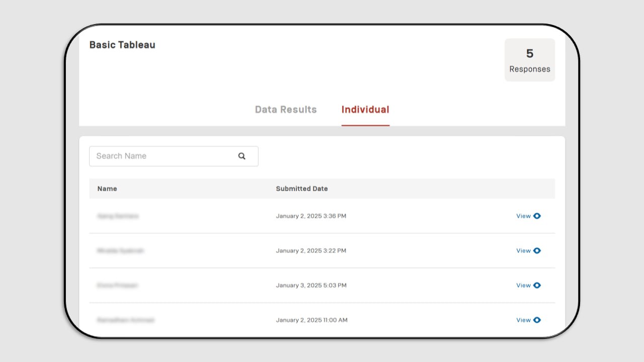Click eye icon for January 3, 5:03 PM row

coord(537,286)
